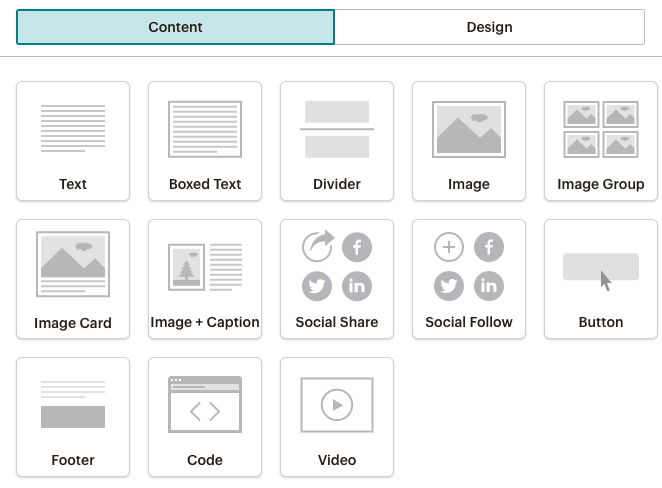Screen dimensions: 662x488
Task: Click the Social Share LinkedIn icon
Action: click(x=357, y=286)
